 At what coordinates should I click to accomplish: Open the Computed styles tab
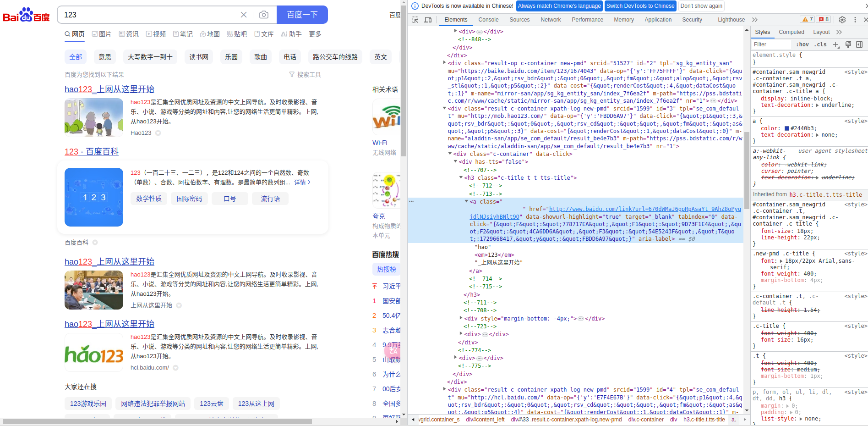791,32
